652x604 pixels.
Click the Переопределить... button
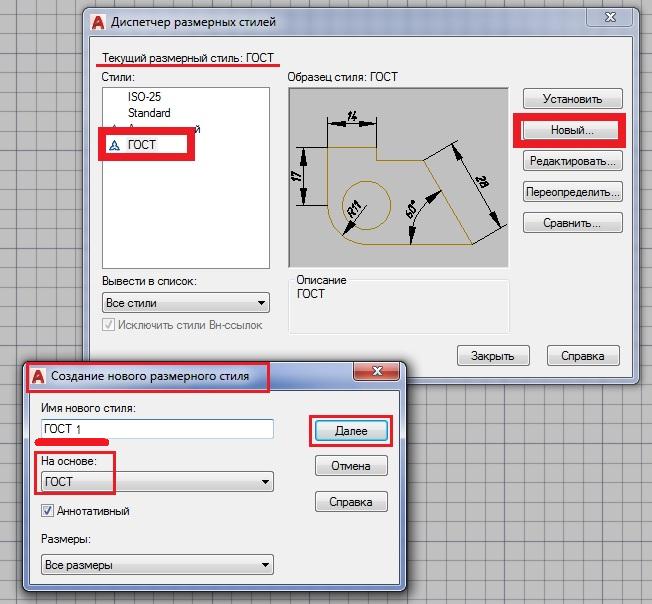[572, 192]
